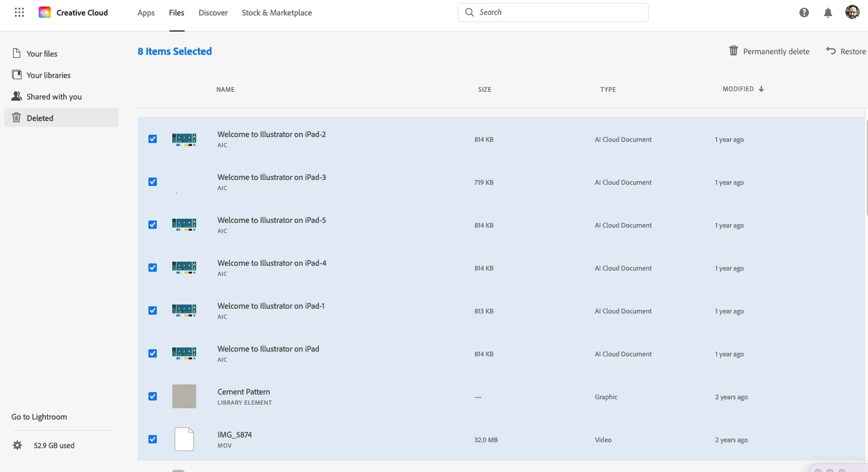Uncheck the Cement Pattern checkbox
The width and height of the screenshot is (868, 472).
(153, 396)
